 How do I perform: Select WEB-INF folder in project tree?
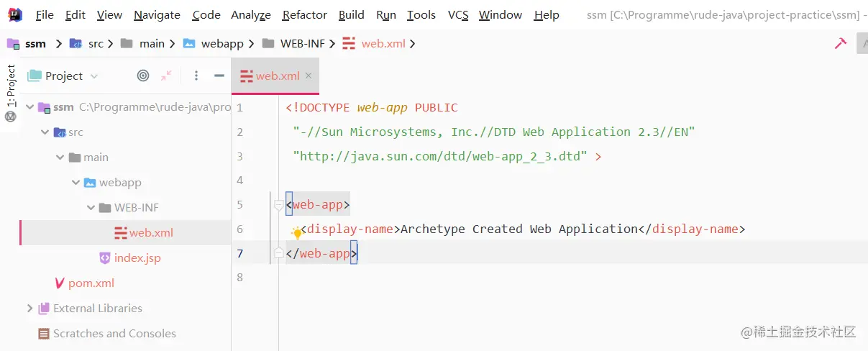coord(137,208)
